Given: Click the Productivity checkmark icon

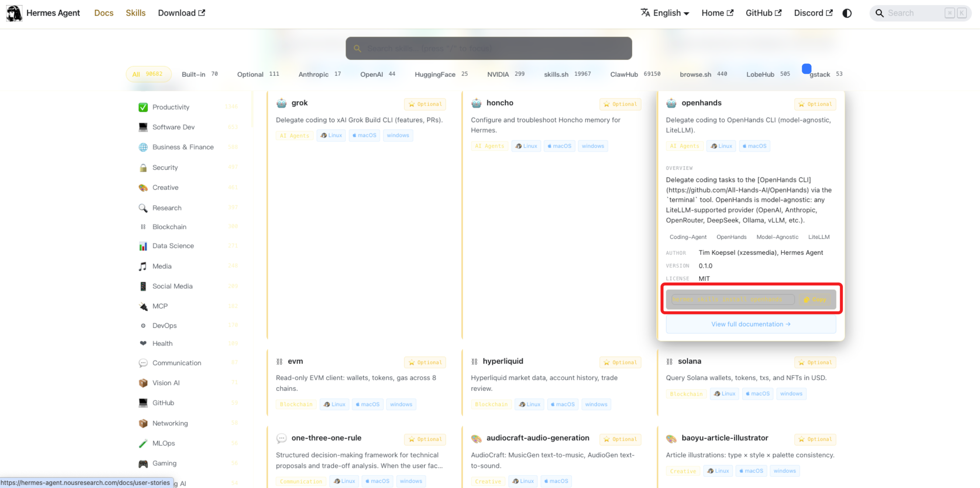Looking at the screenshot, I should coord(143,107).
